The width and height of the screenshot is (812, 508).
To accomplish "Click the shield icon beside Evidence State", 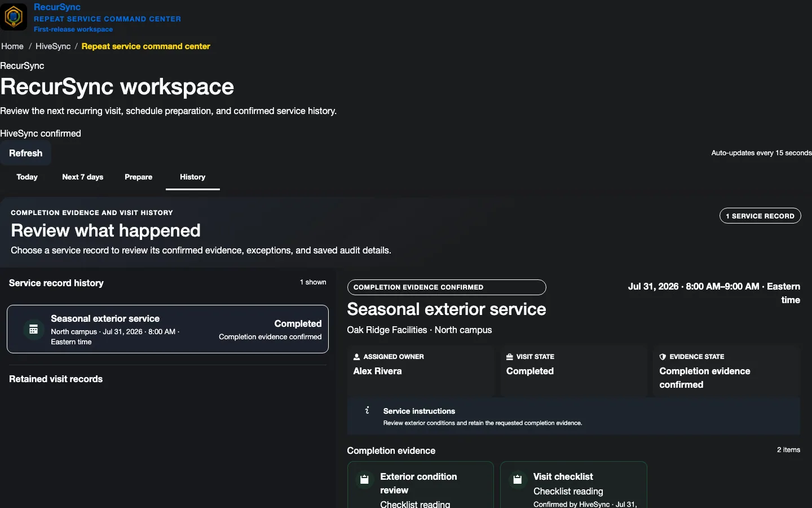I will (x=663, y=357).
